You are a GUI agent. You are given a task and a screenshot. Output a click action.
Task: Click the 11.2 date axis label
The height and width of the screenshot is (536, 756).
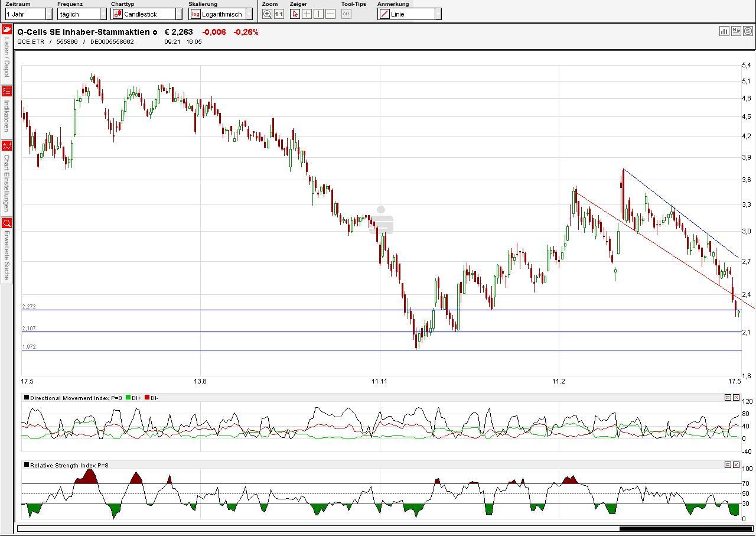(x=559, y=381)
